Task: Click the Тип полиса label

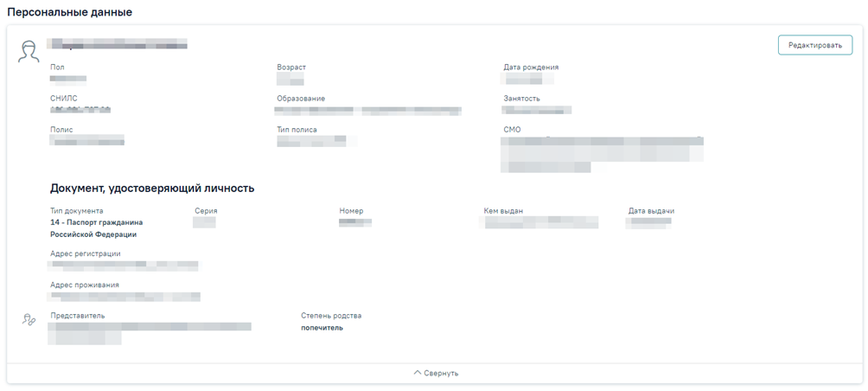Action: pyautogui.click(x=297, y=130)
